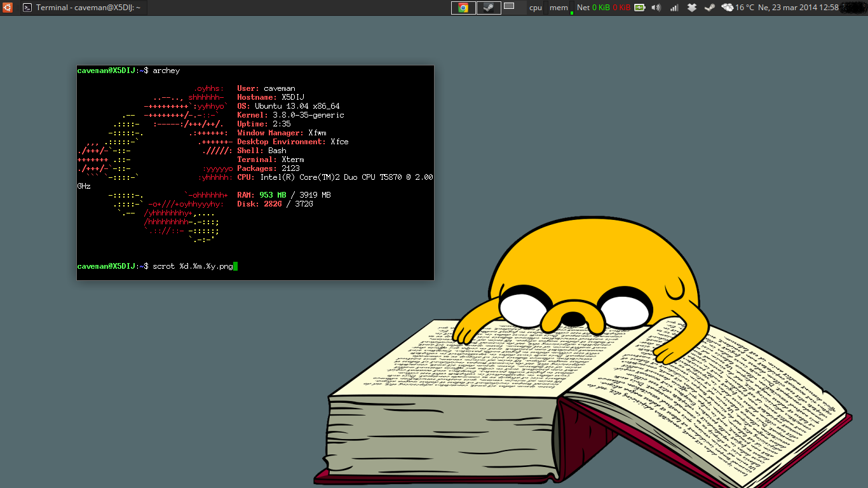
Task: Click the 16 °C temperature reading
Action: pos(745,8)
